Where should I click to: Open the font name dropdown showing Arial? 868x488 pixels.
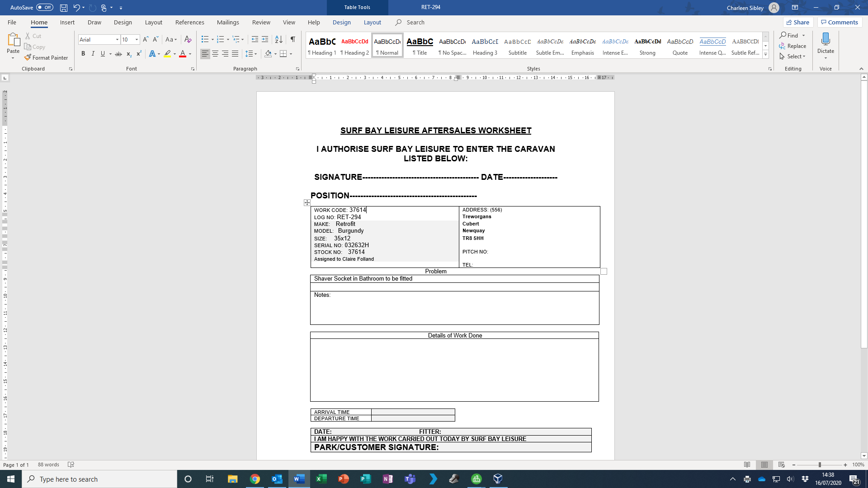pyautogui.click(x=117, y=40)
